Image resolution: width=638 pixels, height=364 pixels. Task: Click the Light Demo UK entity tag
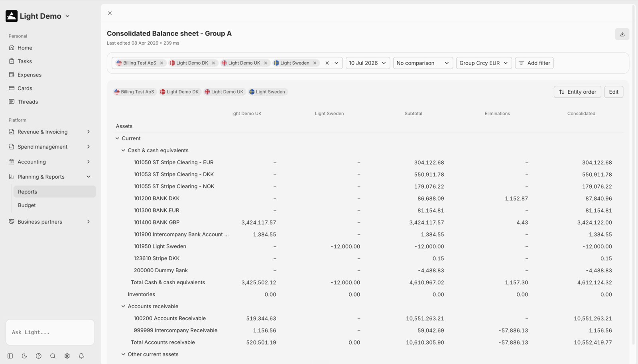coord(224,92)
